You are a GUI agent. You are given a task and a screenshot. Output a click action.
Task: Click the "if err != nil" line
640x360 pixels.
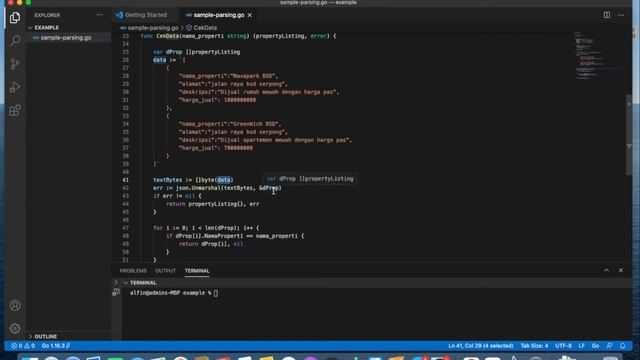coord(177,196)
